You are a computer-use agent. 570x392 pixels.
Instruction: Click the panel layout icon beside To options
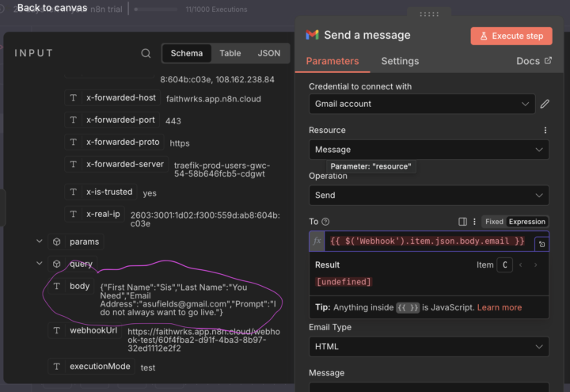(463, 222)
